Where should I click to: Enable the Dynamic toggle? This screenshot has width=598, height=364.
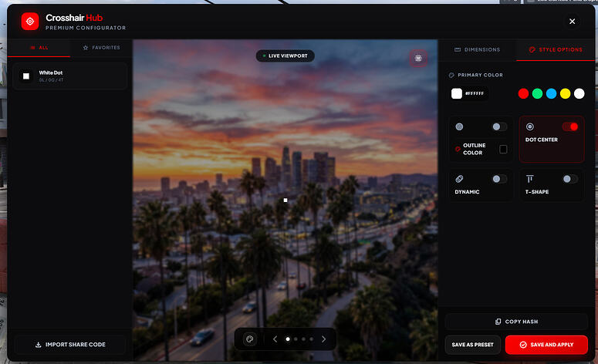tap(499, 179)
